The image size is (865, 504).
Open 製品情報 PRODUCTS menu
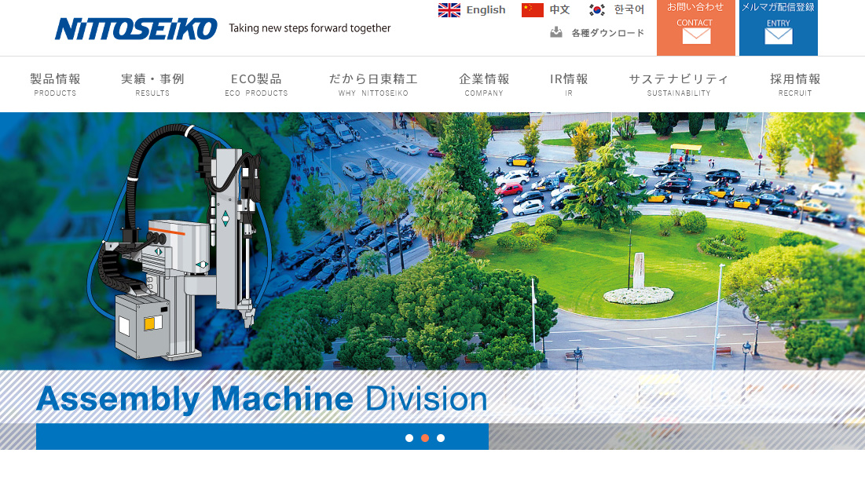coord(55,84)
